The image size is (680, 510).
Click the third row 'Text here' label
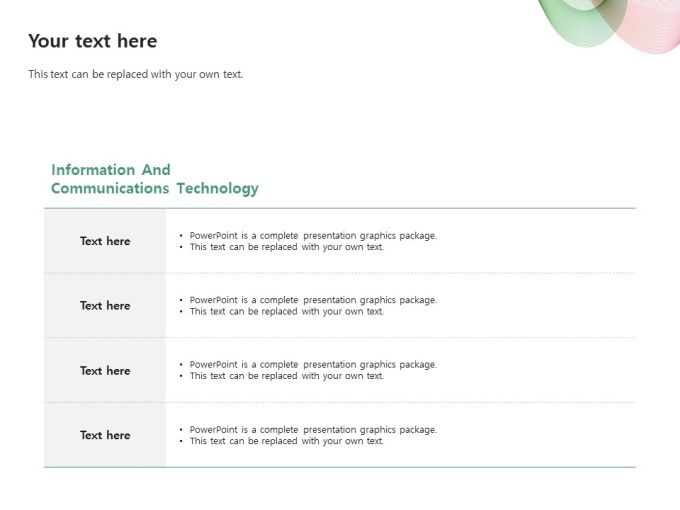pos(105,371)
